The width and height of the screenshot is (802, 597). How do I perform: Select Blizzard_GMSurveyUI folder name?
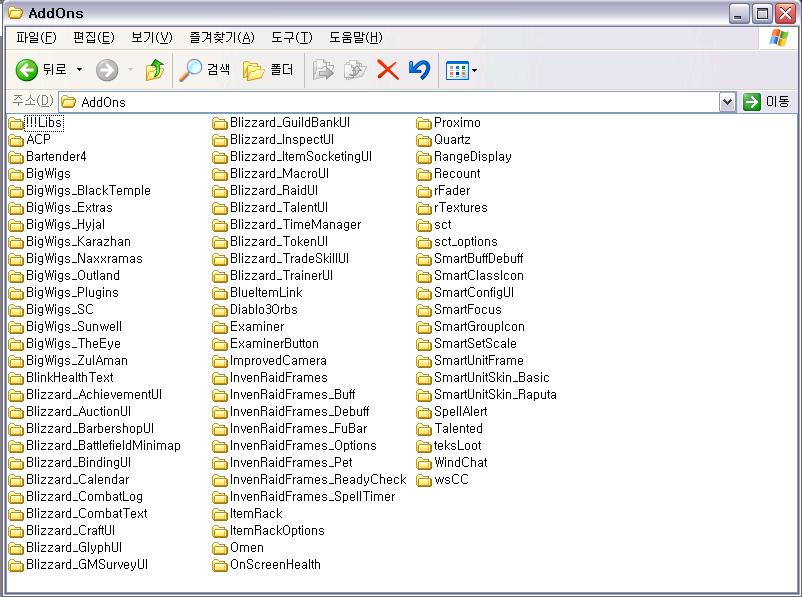click(87, 564)
